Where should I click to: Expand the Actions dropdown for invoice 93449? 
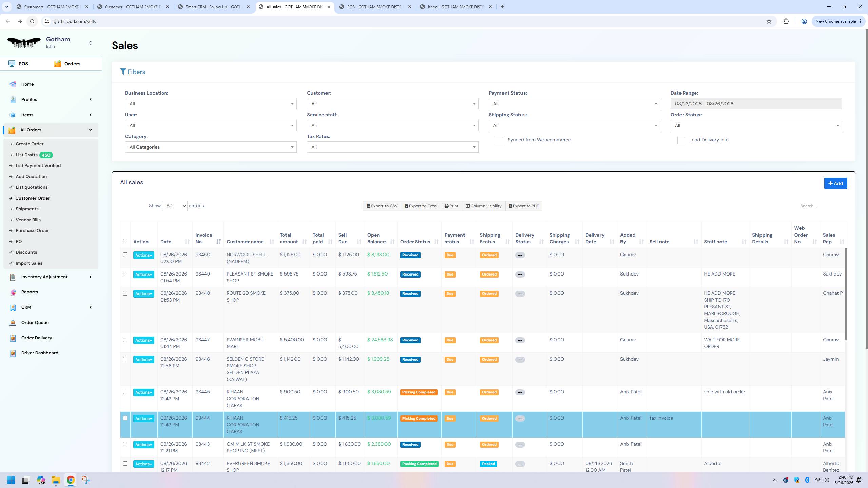[143, 274]
